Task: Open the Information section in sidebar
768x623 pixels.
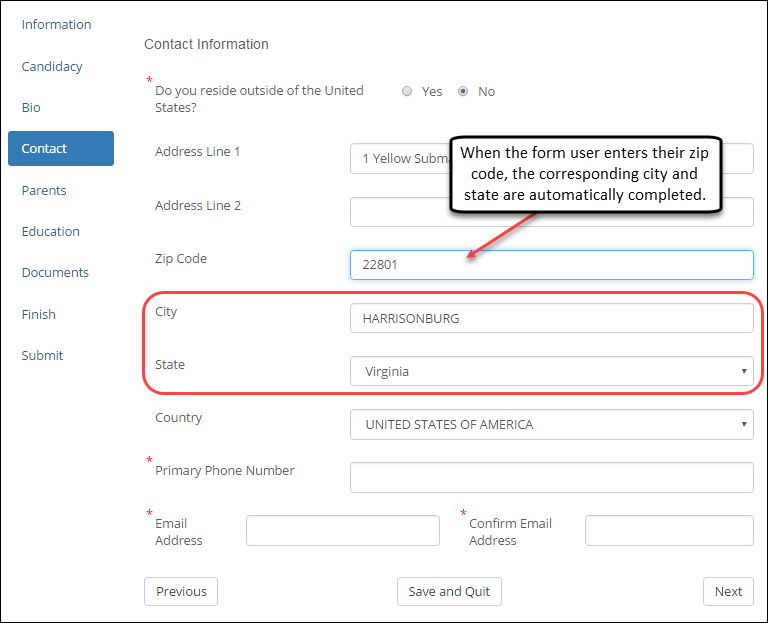Action: [56, 24]
